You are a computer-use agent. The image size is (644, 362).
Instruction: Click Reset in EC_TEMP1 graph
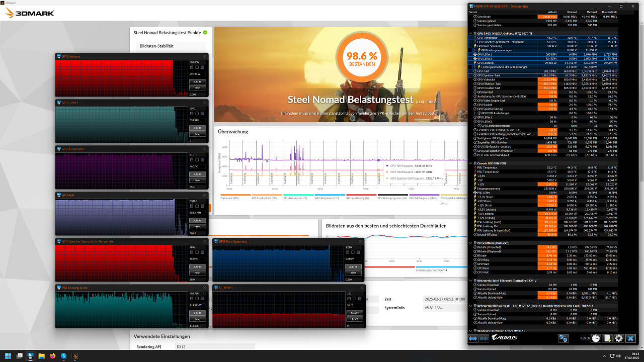click(x=354, y=319)
